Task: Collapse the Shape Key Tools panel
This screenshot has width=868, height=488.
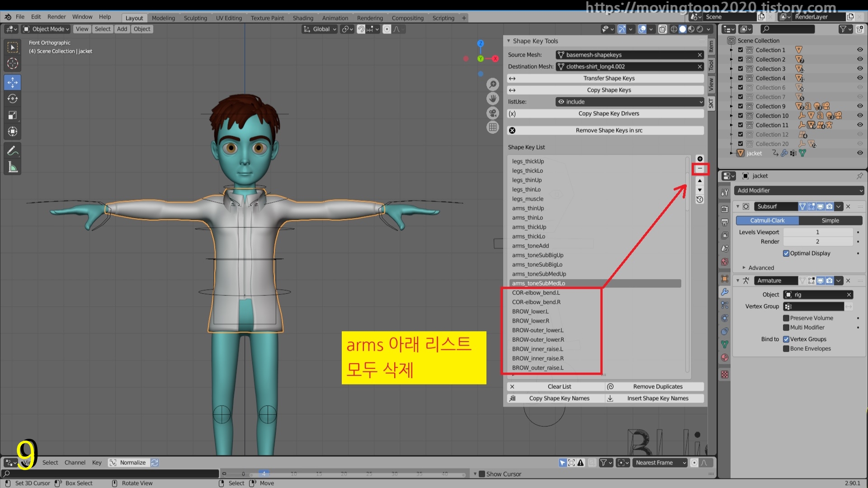Action: click(509, 41)
